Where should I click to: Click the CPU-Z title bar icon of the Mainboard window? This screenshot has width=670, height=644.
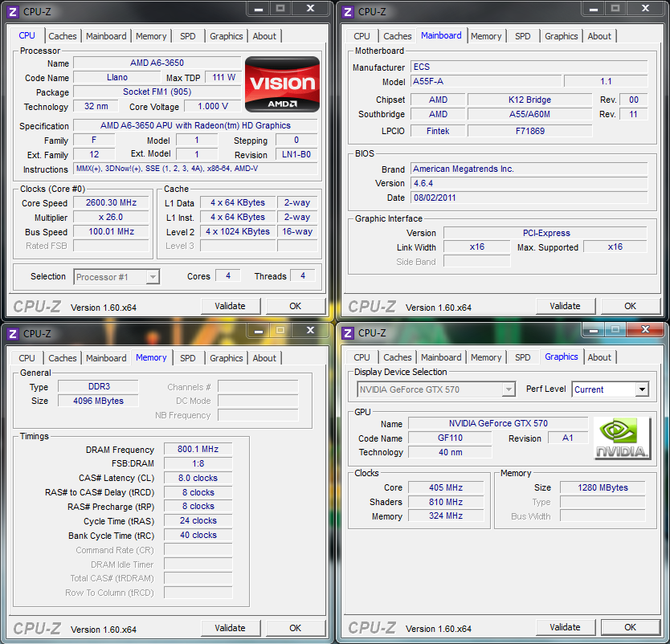pos(348,11)
